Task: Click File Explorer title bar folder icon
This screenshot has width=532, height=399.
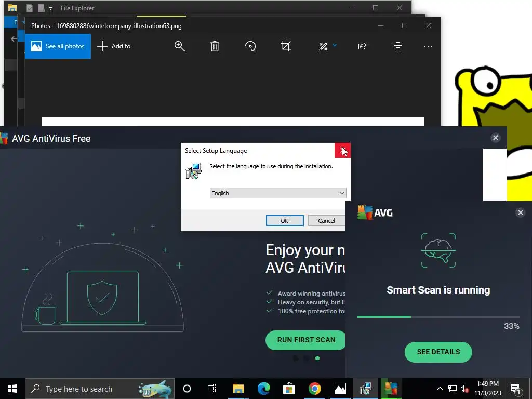Action: pyautogui.click(x=12, y=8)
